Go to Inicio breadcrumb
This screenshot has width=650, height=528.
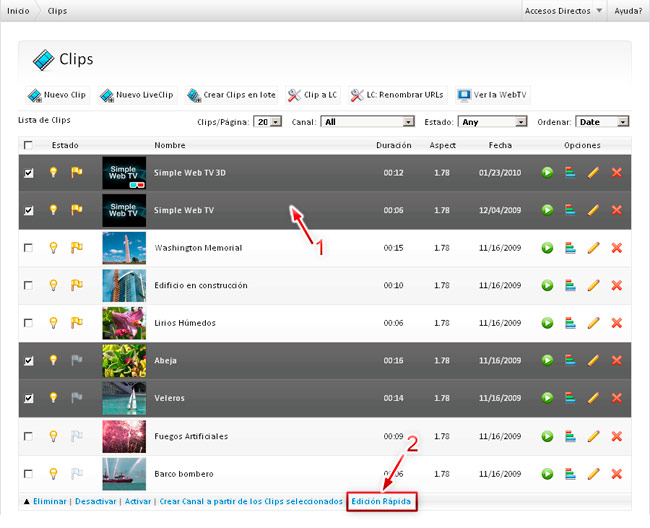pos(18,11)
